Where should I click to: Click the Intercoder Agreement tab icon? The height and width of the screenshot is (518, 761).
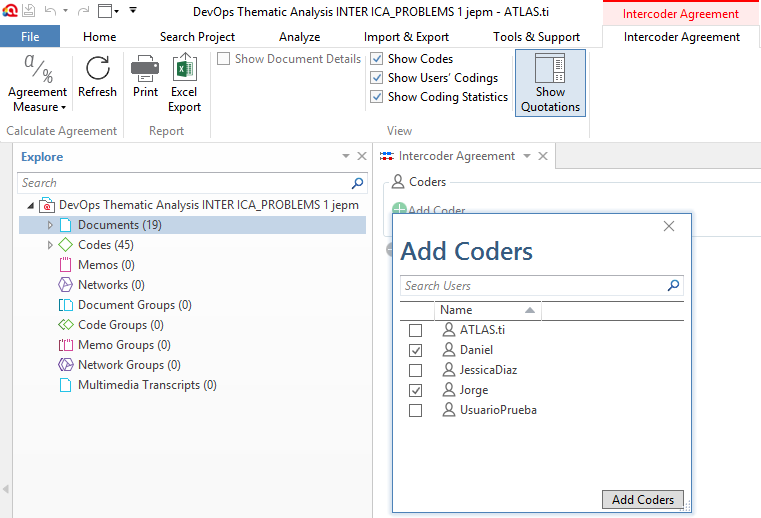pyautogui.click(x=387, y=156)
